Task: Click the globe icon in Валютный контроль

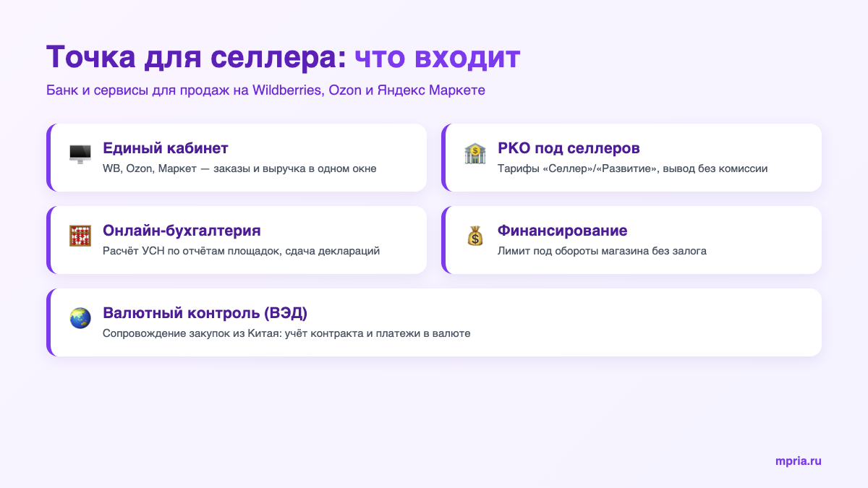Action: 80,318
